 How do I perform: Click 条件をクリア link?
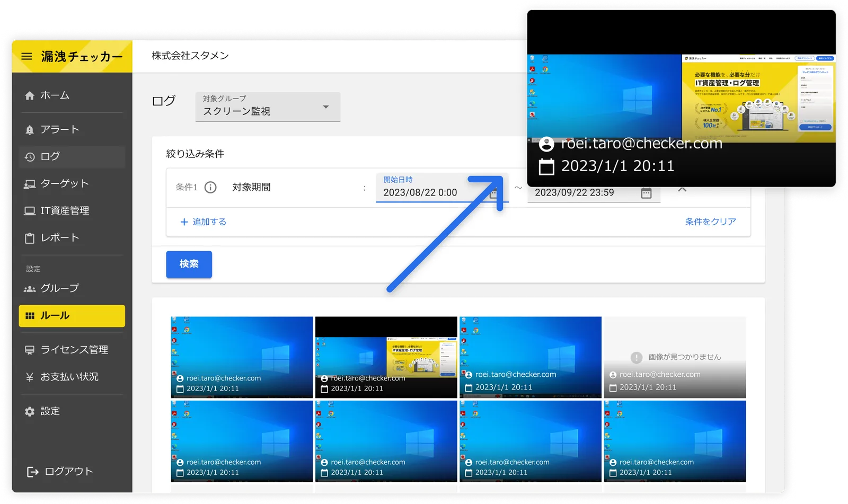point(710,222)
